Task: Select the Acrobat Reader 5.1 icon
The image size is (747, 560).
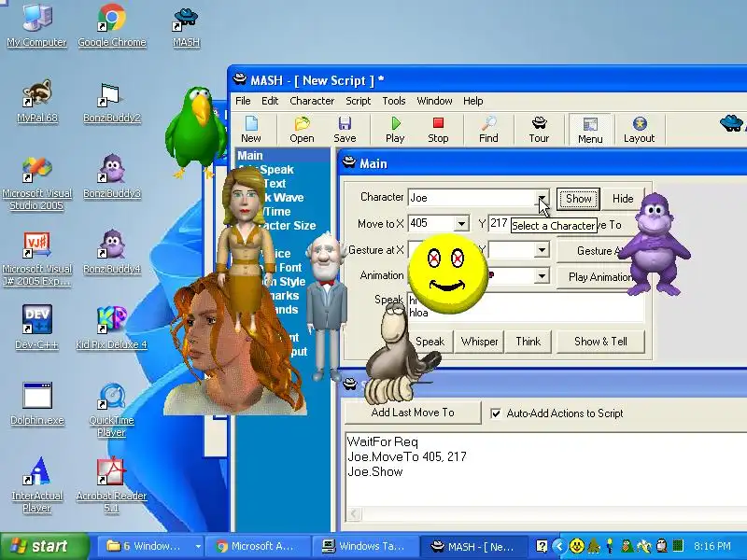Action: 111,484
